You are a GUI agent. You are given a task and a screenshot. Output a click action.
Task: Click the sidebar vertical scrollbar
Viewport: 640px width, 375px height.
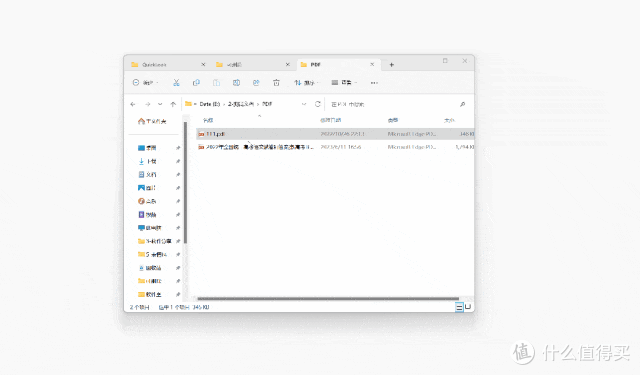tap(185, 182)
